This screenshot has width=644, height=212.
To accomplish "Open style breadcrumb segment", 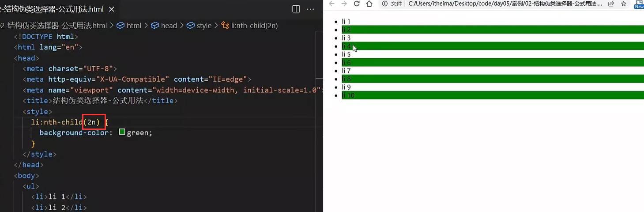I will [x=199, y=26].
